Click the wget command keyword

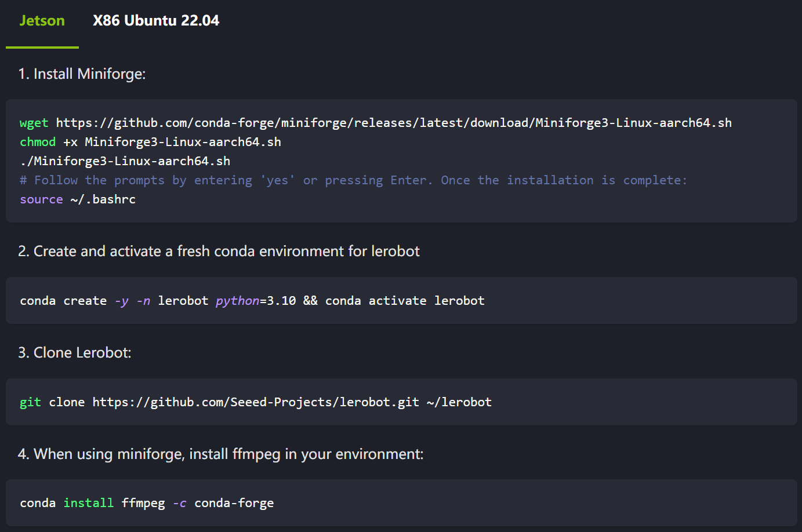coord(34,123)
